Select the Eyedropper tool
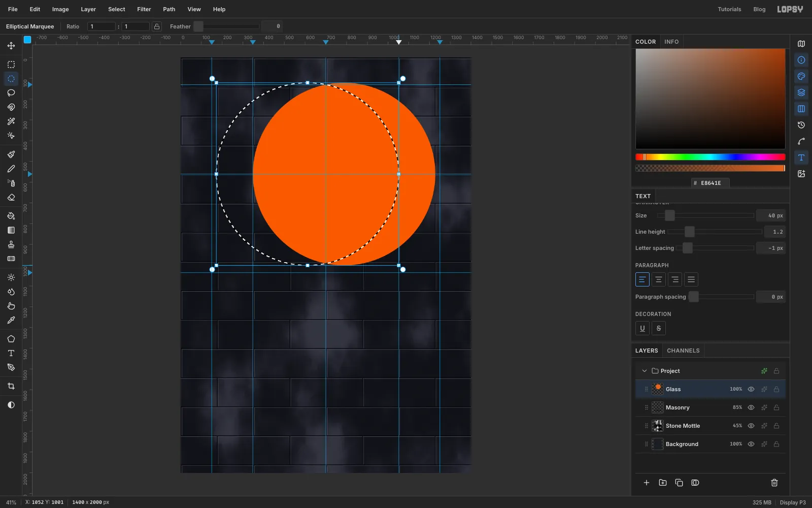The height and width of the screenshot is (508, 812). 11,320
